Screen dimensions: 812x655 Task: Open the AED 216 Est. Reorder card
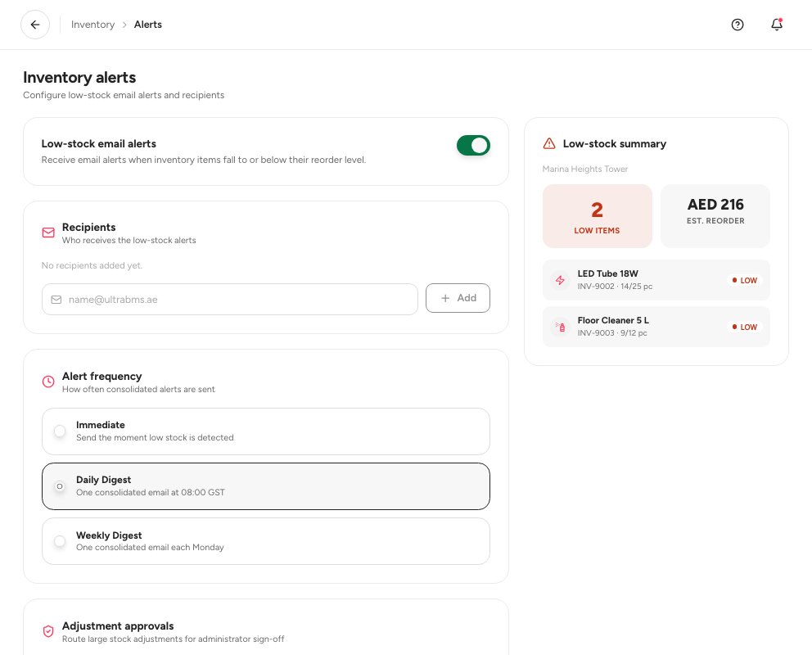click(715, 216)
